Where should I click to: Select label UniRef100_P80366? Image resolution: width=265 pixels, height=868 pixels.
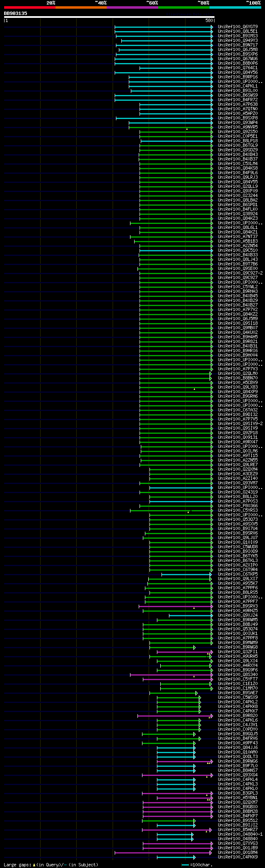pos(238,506)
